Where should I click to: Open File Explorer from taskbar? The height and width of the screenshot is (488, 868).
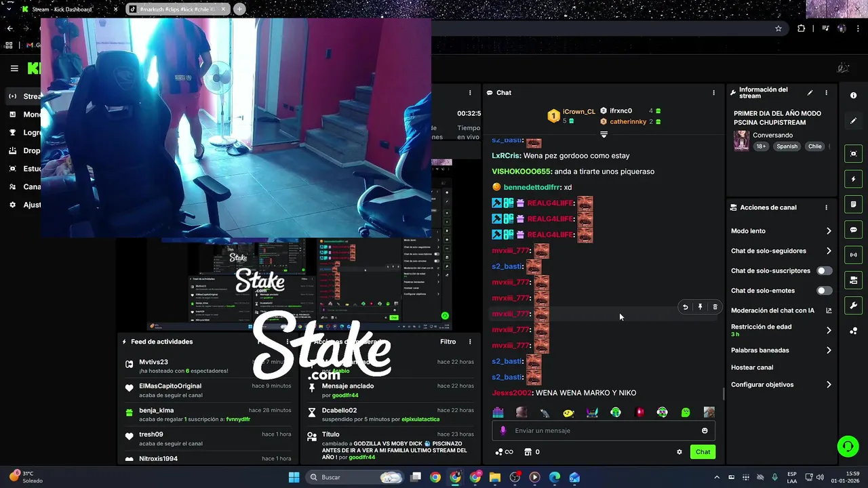pos(495,477)
